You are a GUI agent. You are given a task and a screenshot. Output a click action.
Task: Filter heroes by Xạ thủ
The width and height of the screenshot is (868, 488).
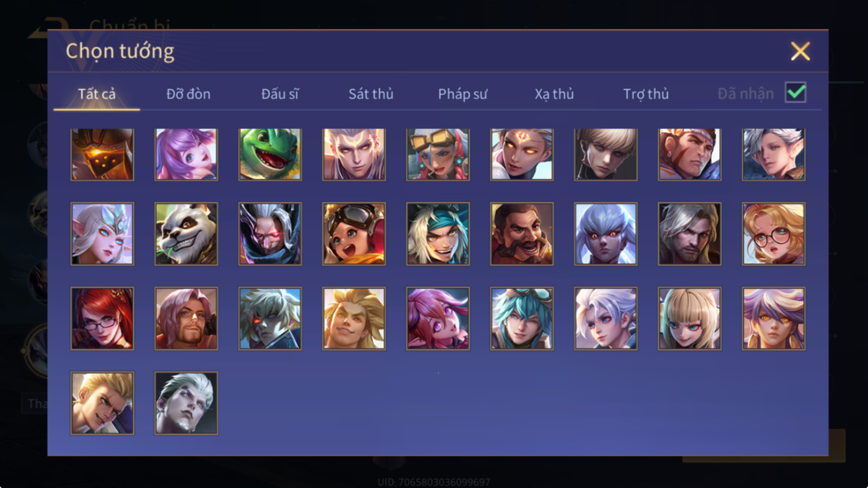pyautogui.click(x=554, y=94)
